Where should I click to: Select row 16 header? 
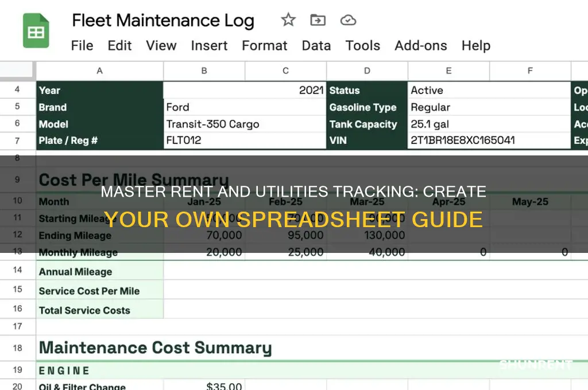pyautogui.click(x=17, y=309)
